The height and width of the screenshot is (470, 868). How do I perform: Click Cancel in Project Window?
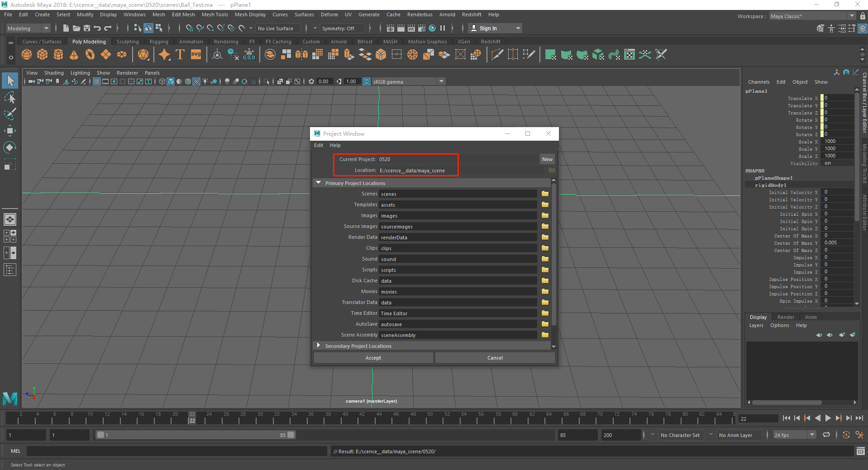495,358
